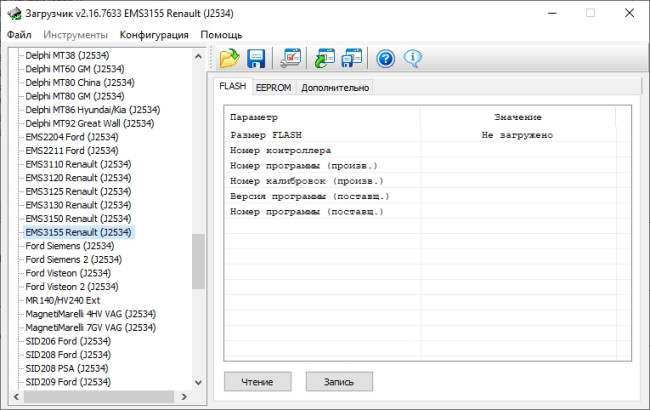Open help with question mark icon
Screen dimensions: 650x410
click(x=386, y=58)
